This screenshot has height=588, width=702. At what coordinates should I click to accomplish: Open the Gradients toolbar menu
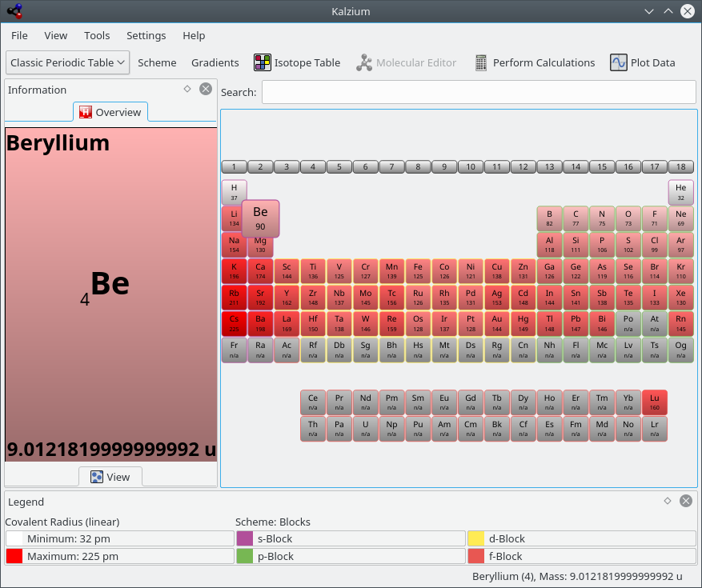[215, 62]
